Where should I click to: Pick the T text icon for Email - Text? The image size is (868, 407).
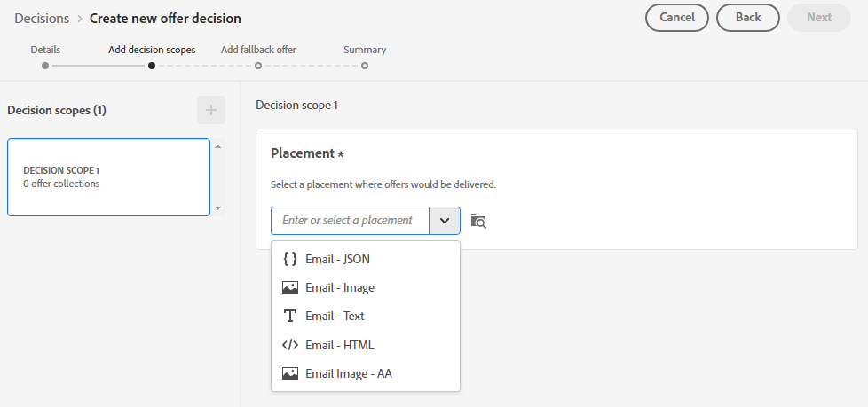click(x=290, y=316)
